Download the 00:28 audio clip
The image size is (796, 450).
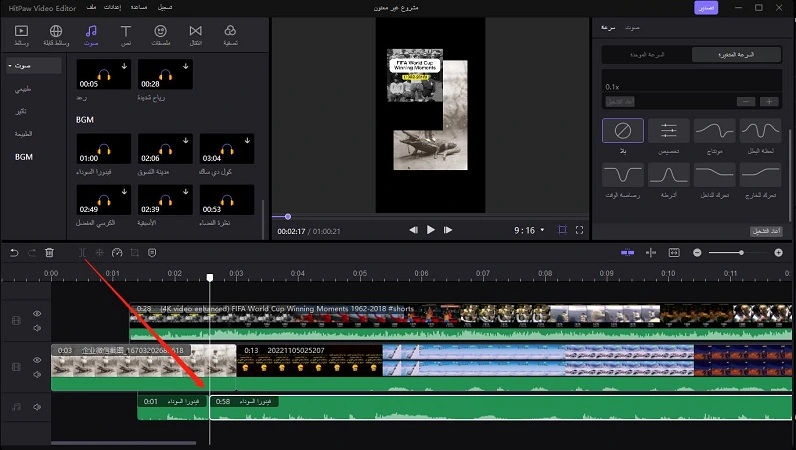point(186,66)
